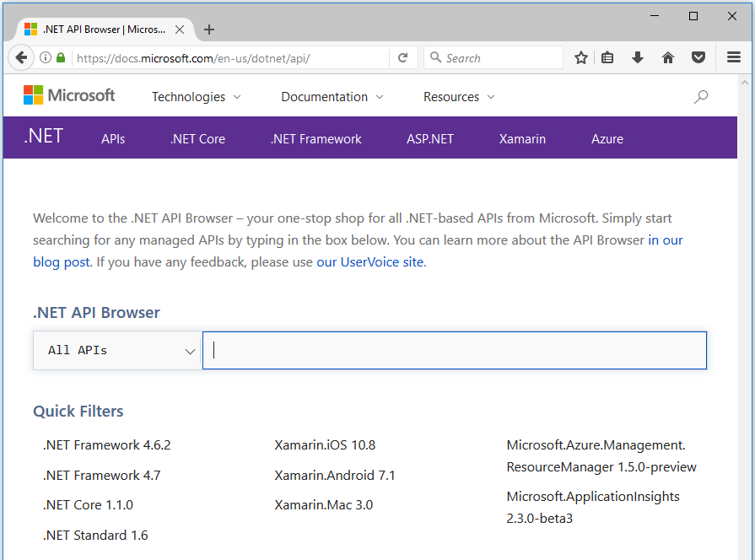Viewport: 755px width, 560px height.
Task: Open the UserVoice site link
Action: pos(369,262)
